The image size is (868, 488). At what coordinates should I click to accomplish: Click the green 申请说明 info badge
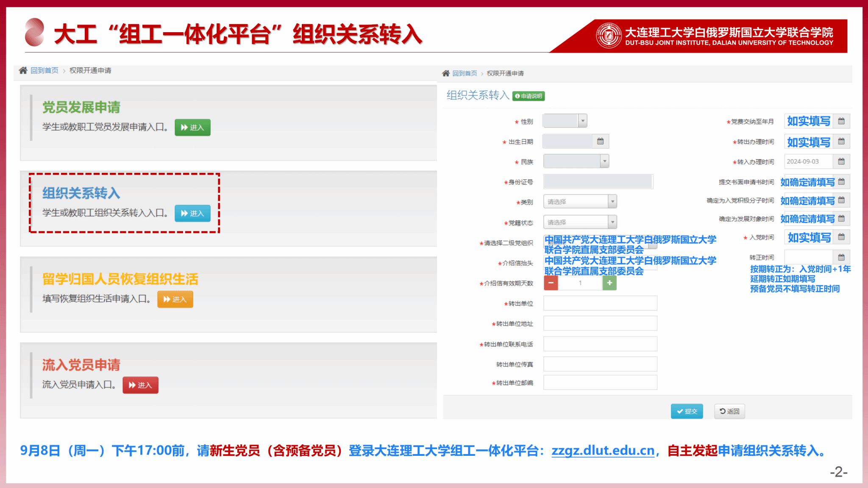coord(529,96)
